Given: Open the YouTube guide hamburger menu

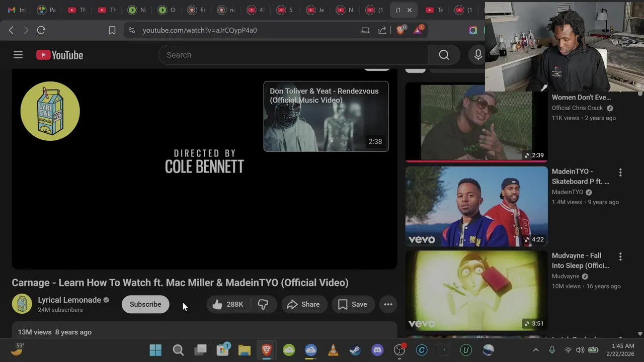Looking at the screenshot, I should coord(18,55).
